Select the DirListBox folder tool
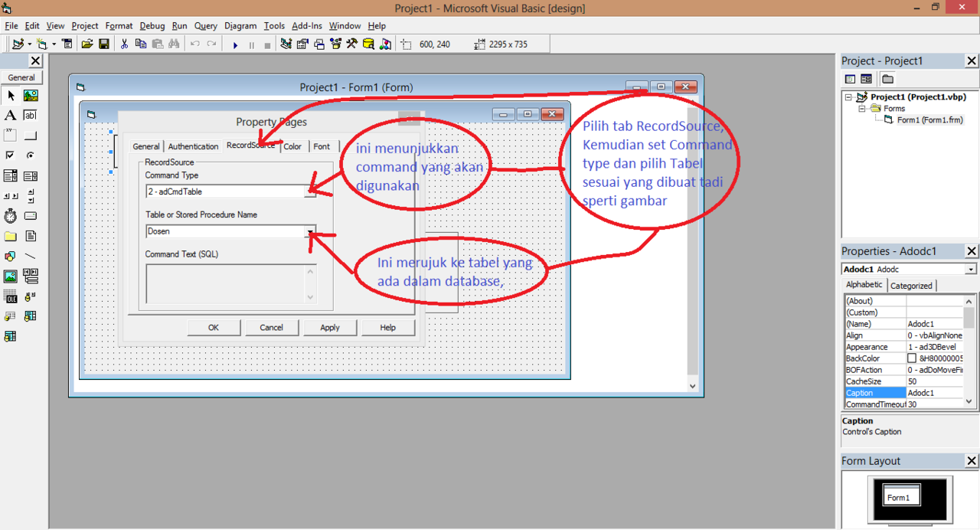980x530 pixels. tap(11, 236)
